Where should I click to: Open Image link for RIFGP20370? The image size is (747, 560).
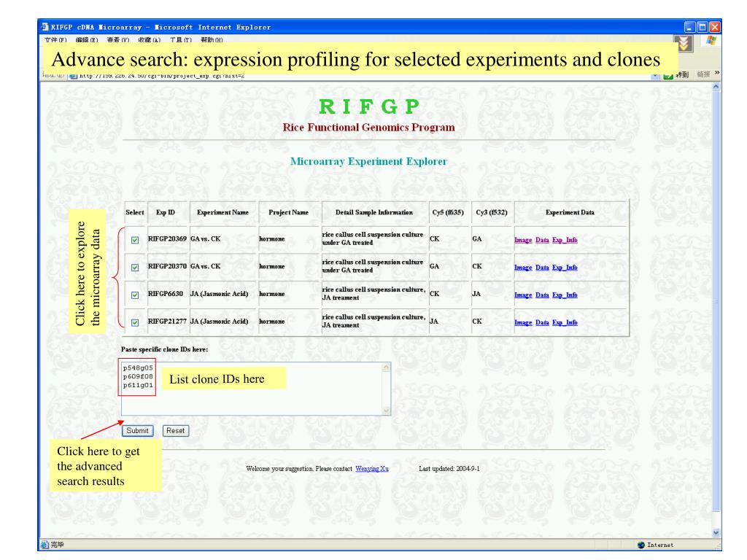523,268
